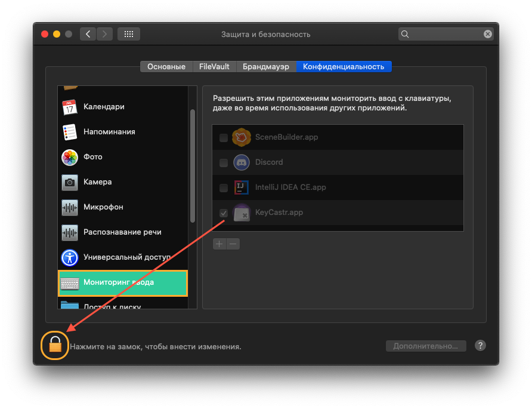This screenshot has width=532, height=409.
Task: Click the Дополнительно… button
Action: click(426, 346)
